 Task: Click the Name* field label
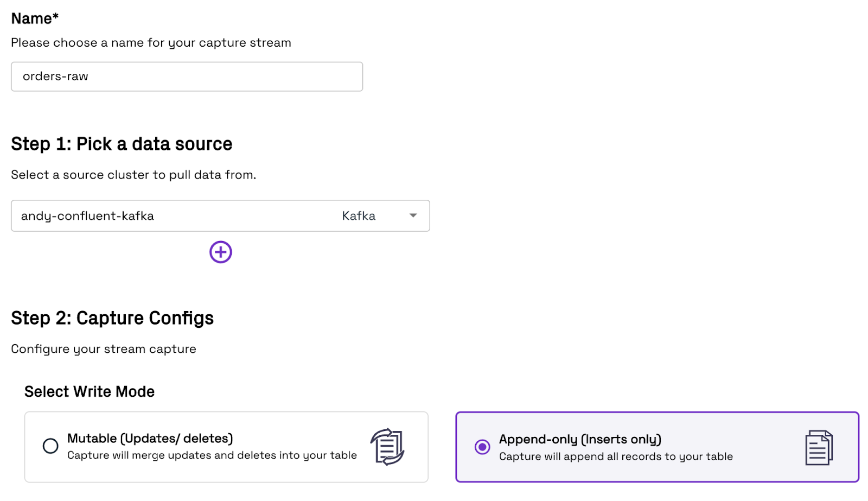pyautogui.click(x=35, y=18)
